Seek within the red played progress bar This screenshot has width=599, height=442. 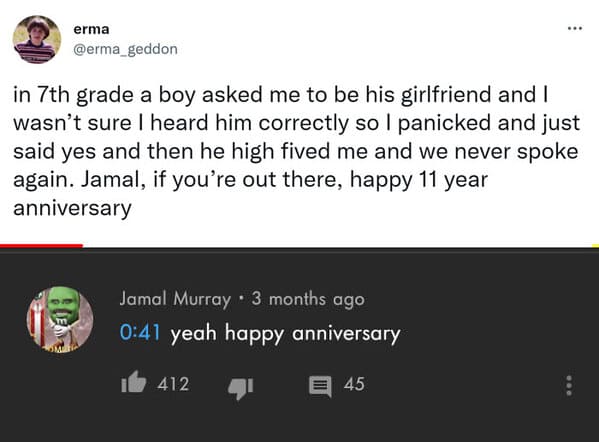[41, 246]
